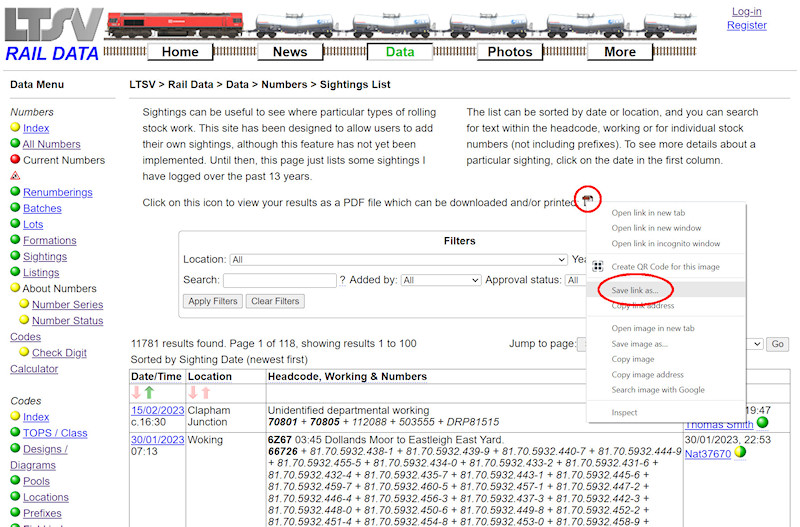This screenshot has height=527, width=800.
Task: Sort Date/Time ascending with green up arrow
Action: (149, 393)
